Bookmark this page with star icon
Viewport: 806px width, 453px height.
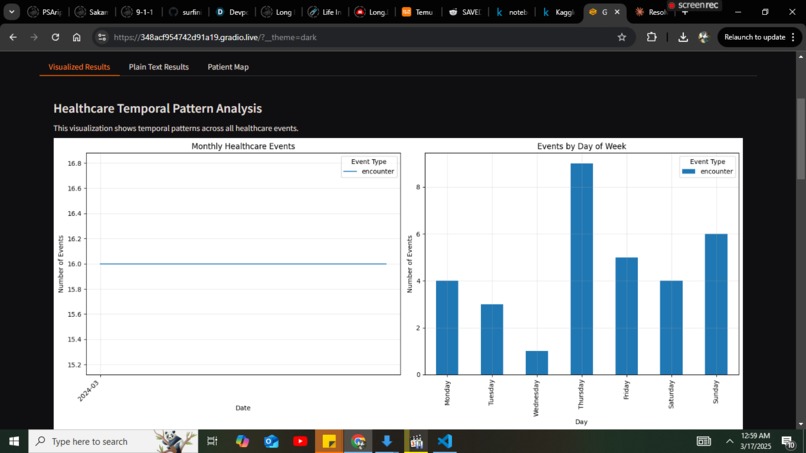pyautogui.click(x=622, y=37)
